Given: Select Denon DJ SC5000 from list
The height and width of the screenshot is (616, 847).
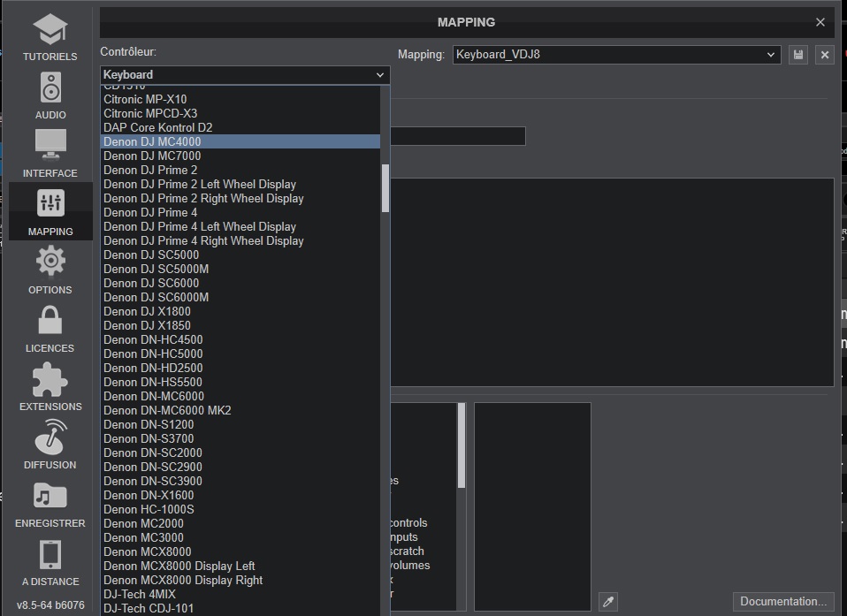Looking at the screenshot, I should pyautogui.click(x=240, y=255).
